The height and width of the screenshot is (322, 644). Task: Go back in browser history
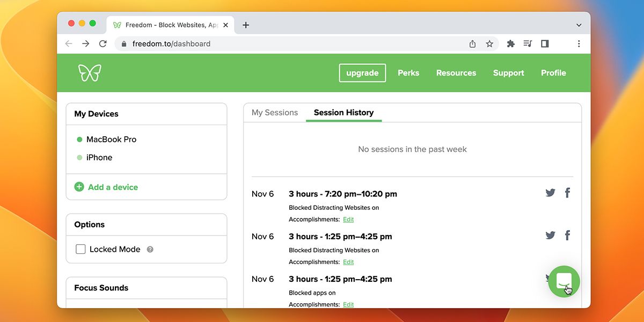click(69, 44)
